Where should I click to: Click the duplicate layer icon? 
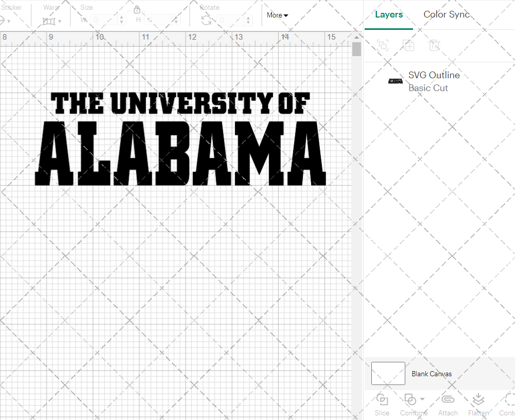coord(409,45)
